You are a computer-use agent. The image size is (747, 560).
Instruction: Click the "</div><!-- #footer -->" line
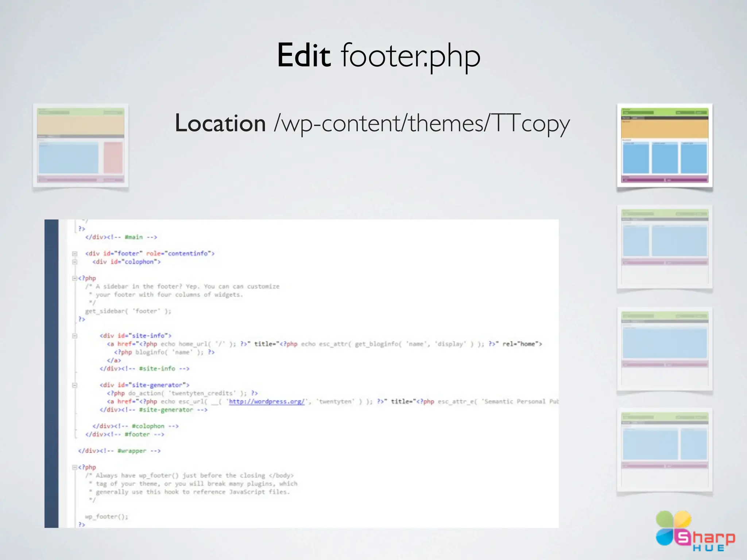tap(125, 434)
